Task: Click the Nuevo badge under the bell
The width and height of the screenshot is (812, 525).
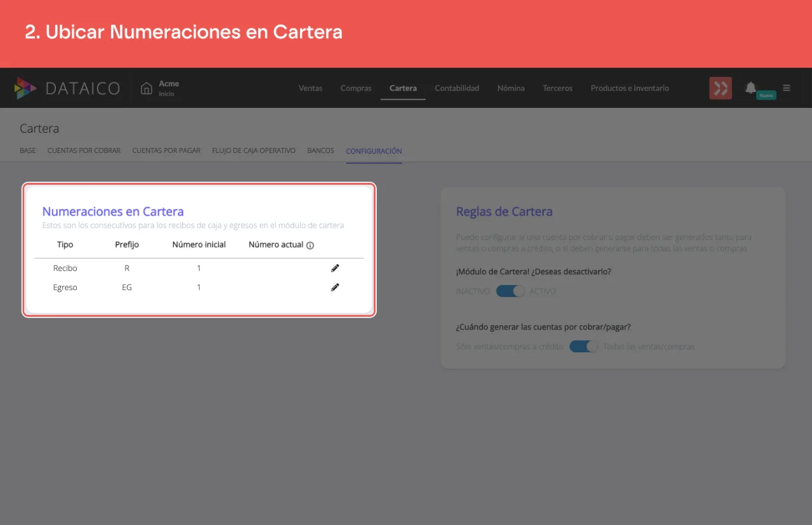Action: pos(766,95)
